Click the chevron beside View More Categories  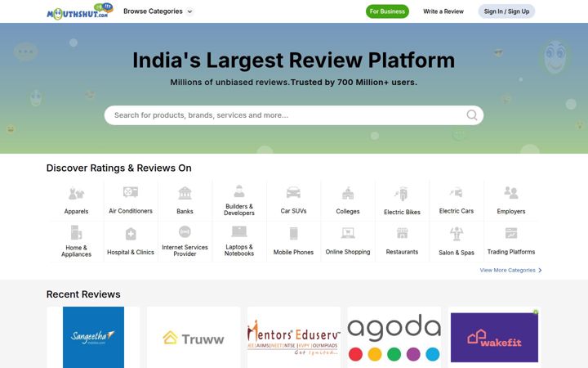tap(540, 270)
